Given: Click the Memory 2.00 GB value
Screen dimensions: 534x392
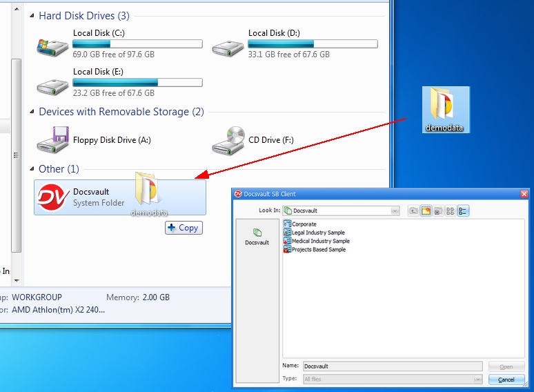Looking at the screenshot, I should (x=156, y=297).
